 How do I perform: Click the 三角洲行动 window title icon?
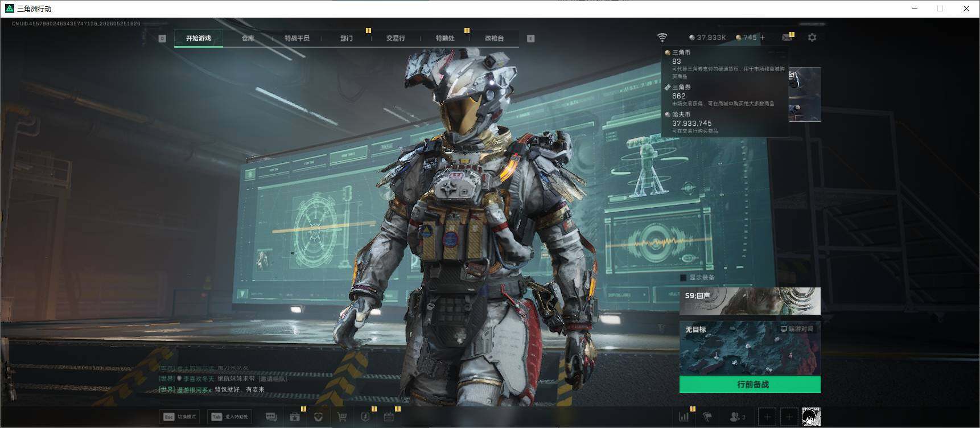(9, 9)
